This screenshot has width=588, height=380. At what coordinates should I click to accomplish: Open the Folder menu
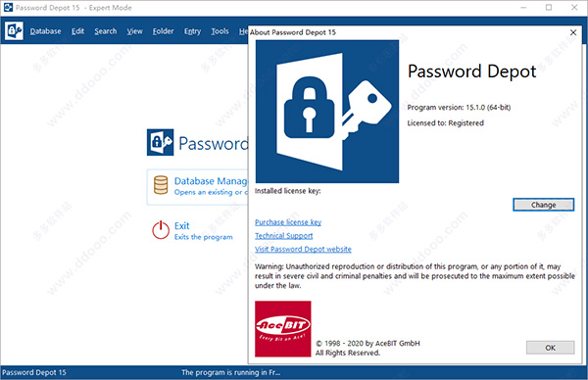[x=163, y=31]
